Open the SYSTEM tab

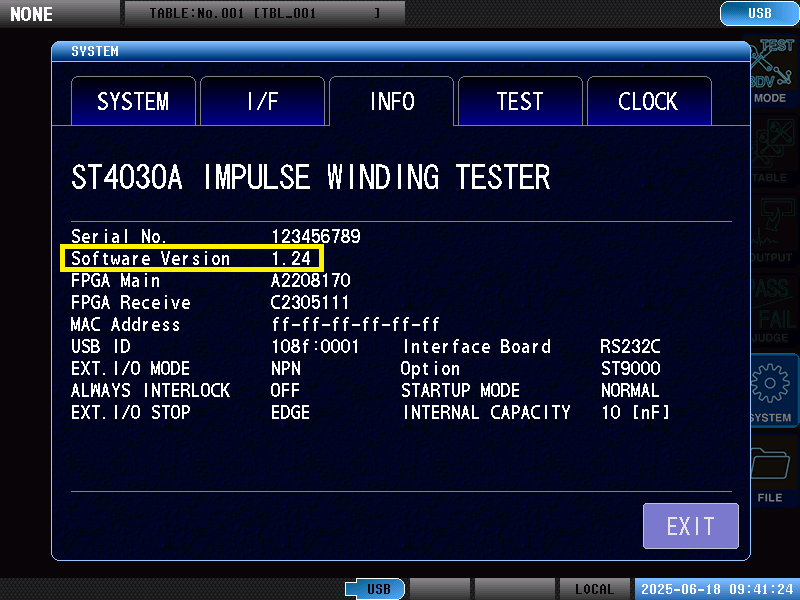(x=133, y=101)
